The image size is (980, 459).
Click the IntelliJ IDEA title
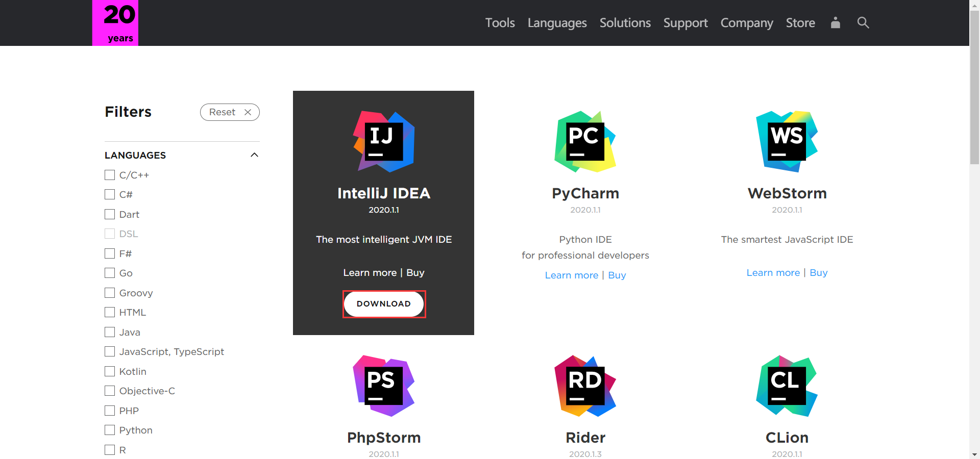point(384,193)
